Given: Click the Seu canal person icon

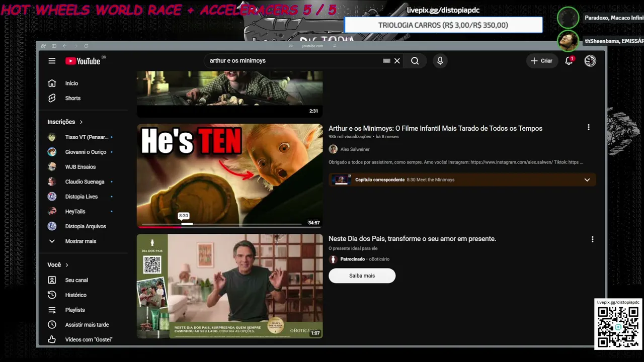Looking at the screenshot, I should pyautogui.click(x=52, y=280).
